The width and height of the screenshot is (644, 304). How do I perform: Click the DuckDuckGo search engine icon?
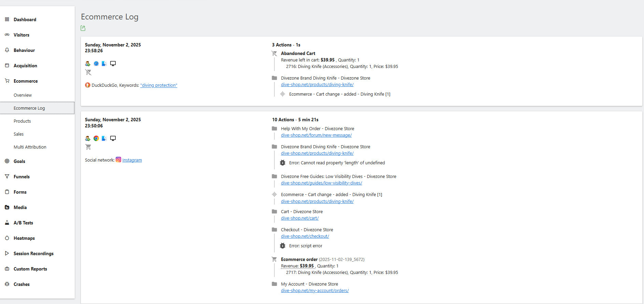pos(88,85)
